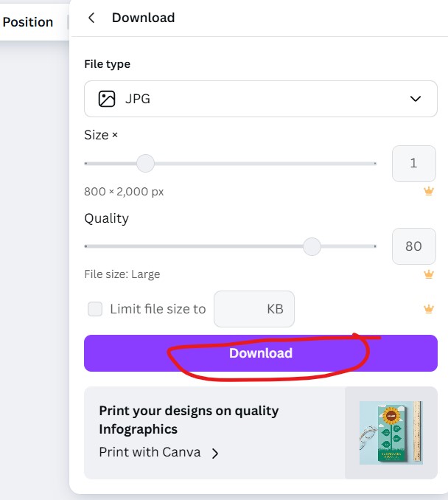
Task: Click the infographic print preview thumbnail
Action: (391, 433)
